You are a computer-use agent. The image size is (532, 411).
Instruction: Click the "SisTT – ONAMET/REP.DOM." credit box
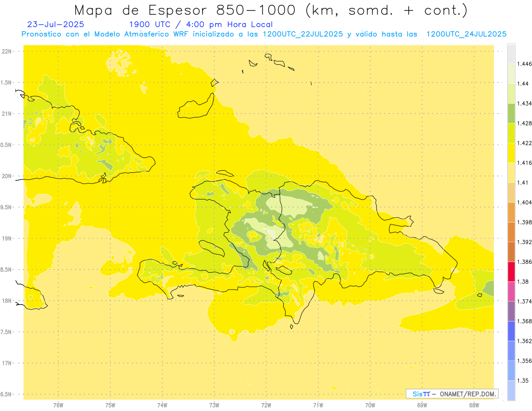coord(452,394)
